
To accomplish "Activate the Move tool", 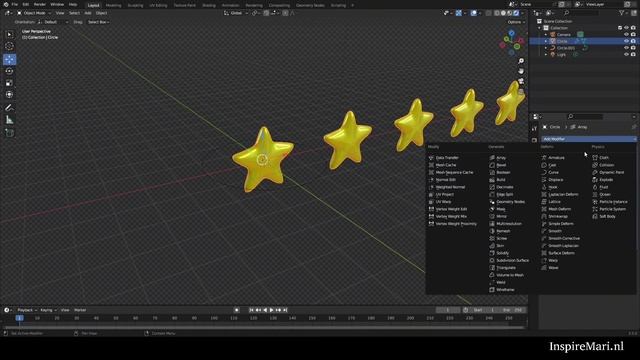I will pyautogui.click(x=9, y=59).
